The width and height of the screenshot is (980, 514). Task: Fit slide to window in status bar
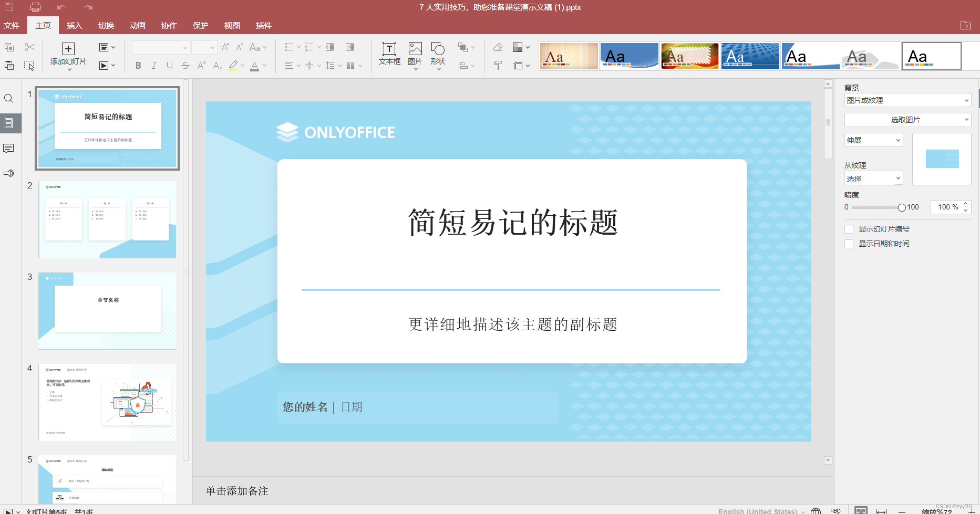(x=861, y=511)
